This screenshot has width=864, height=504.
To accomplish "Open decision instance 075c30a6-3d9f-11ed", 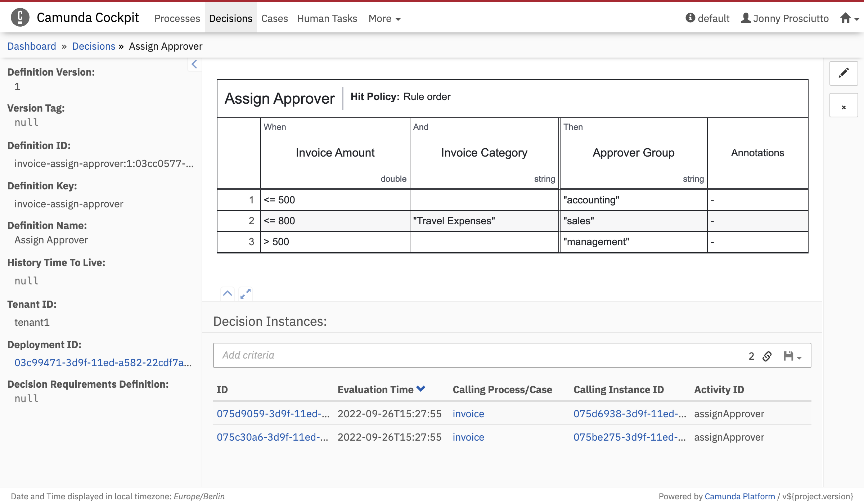I will [273, 437].
